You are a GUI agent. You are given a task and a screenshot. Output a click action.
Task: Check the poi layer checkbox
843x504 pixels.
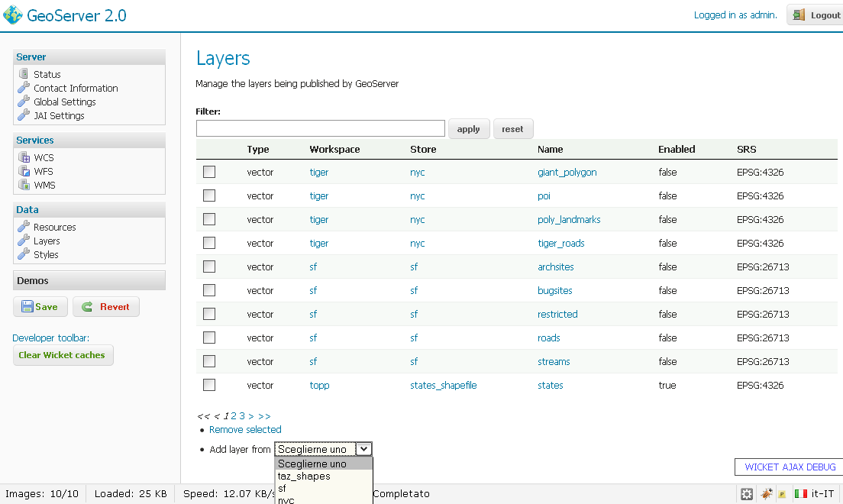point(209,195)
